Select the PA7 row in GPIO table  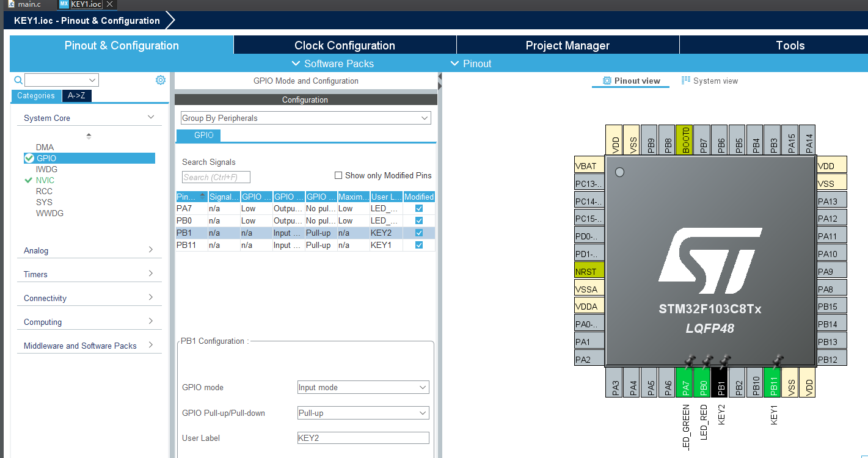pyautogui.click(x=305, y=208)
